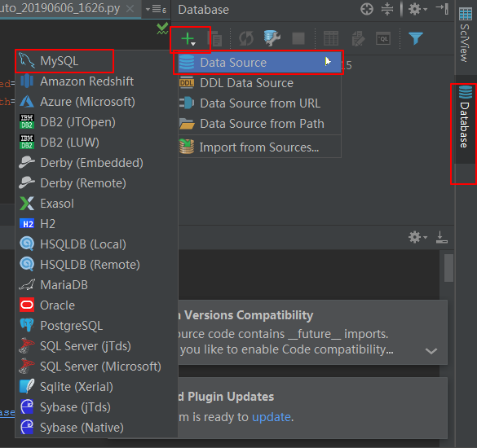Click the update link in Plugin Updates
This screenshot has width=477, height=448.
[271, 417]
